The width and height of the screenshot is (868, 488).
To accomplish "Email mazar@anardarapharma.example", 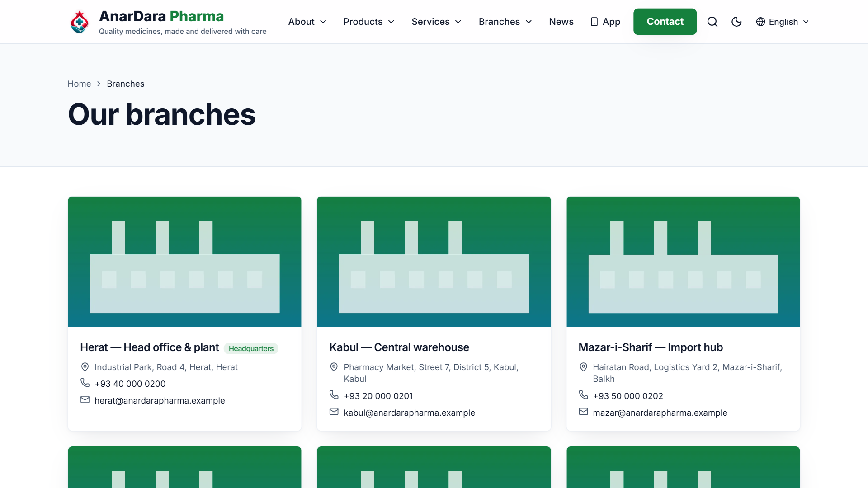I will (660, 413).
